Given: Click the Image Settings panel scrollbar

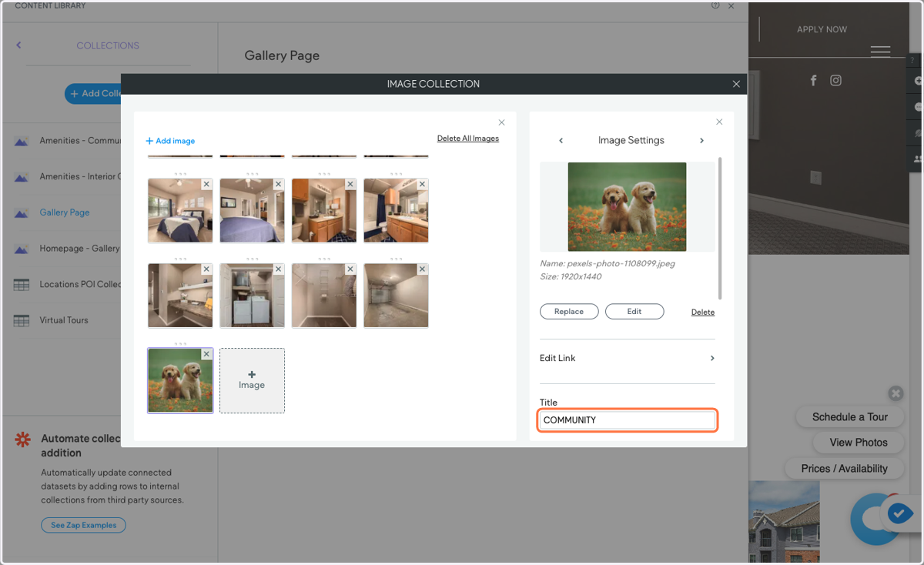Looking at the screenshot, I should pos(721,228).
